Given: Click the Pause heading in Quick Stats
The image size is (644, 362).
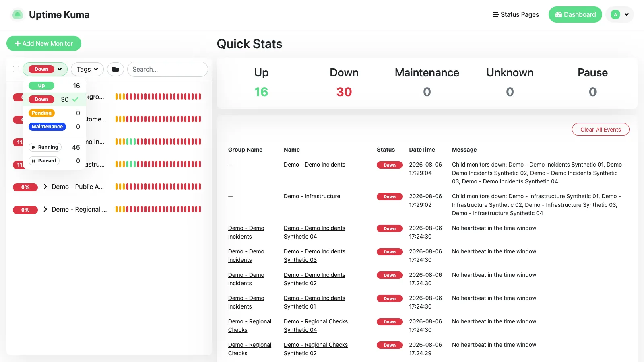Looking at the screenshot, I should 592,72.
